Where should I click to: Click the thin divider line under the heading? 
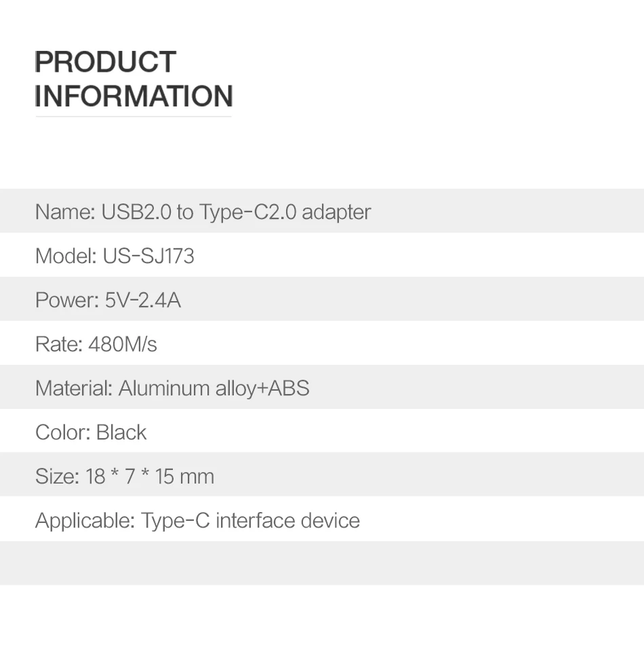134,117
